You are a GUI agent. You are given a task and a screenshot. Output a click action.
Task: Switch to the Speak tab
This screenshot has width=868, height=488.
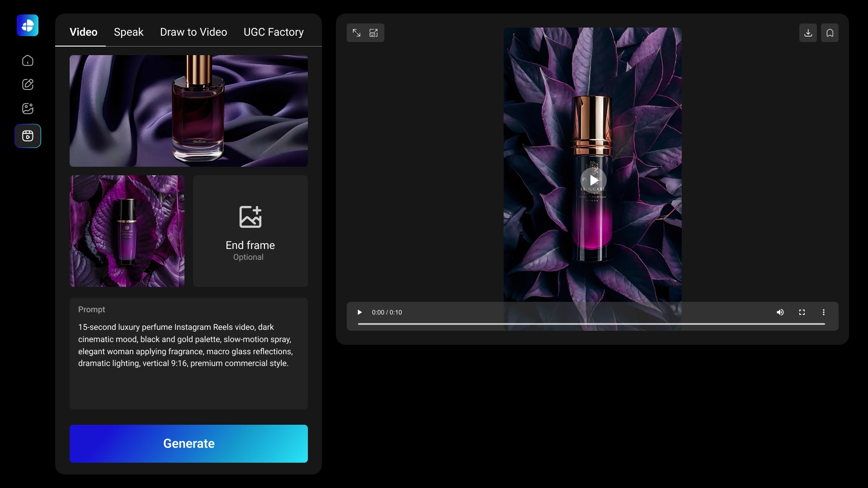tap(128, 32)
